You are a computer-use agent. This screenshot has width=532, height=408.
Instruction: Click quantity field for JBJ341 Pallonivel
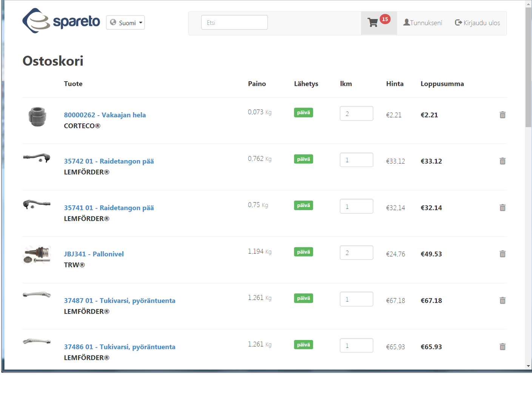356,253
